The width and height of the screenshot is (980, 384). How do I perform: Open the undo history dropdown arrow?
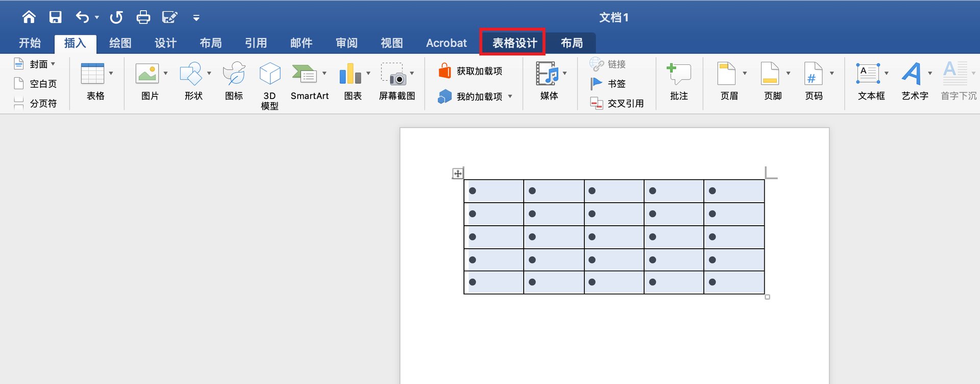coord(97,18)
